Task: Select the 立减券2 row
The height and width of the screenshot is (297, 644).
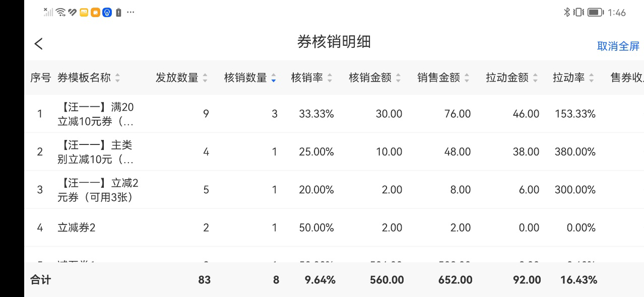Action: click(77, 228)
